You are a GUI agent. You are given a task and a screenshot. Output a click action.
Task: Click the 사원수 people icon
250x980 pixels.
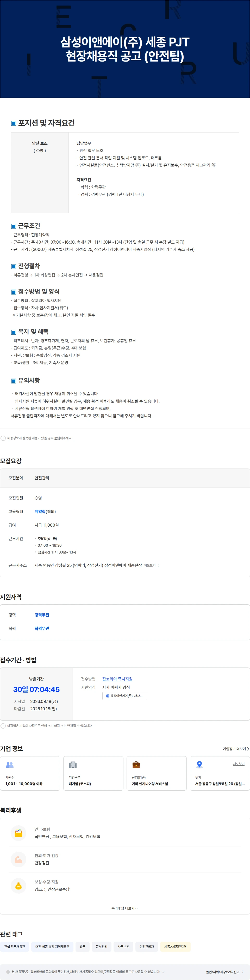9,765
